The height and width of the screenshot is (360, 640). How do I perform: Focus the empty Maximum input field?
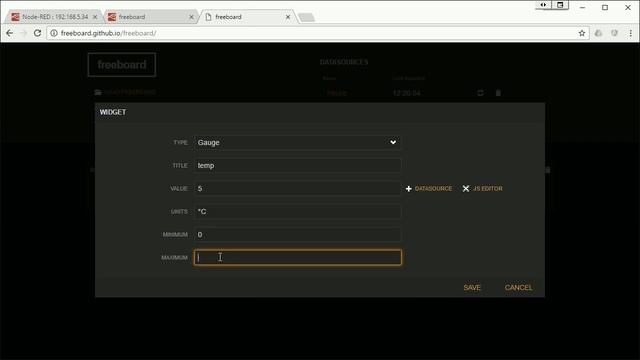pyautogui.click(x=298, y=258)
